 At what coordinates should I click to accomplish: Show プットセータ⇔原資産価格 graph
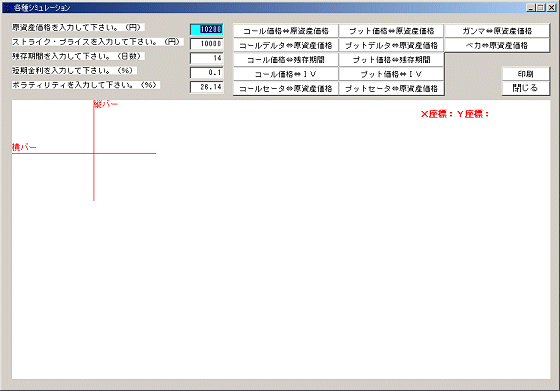coord(391,88)
